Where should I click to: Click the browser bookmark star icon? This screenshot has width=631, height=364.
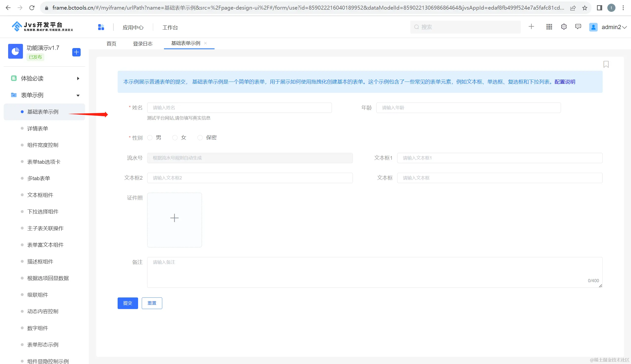[x=585, y=8]
